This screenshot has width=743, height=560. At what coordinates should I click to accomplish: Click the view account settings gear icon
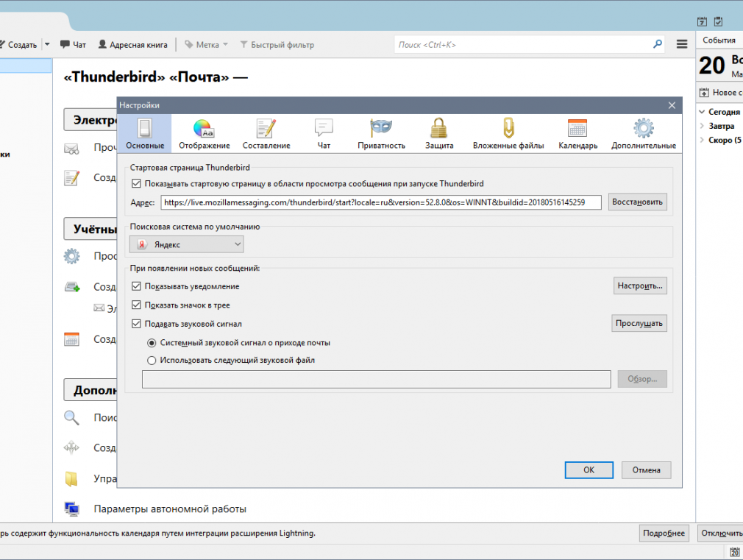pyautogui.click(x=71, y=256)
